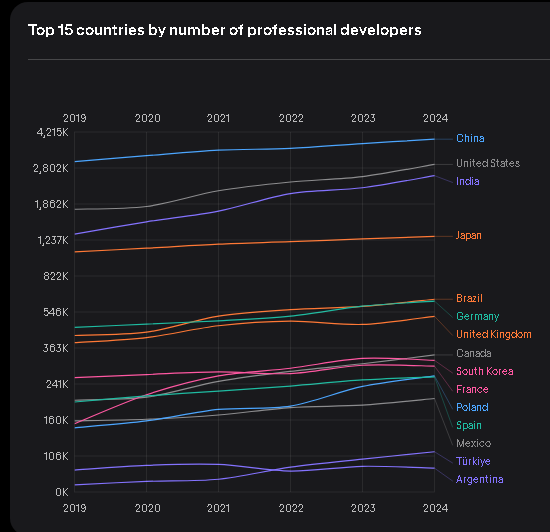Click the 2020 label on bottom axis

(x=148, y=508)
